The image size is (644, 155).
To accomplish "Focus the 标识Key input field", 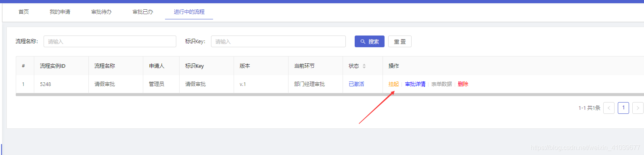I will point(278,42).
